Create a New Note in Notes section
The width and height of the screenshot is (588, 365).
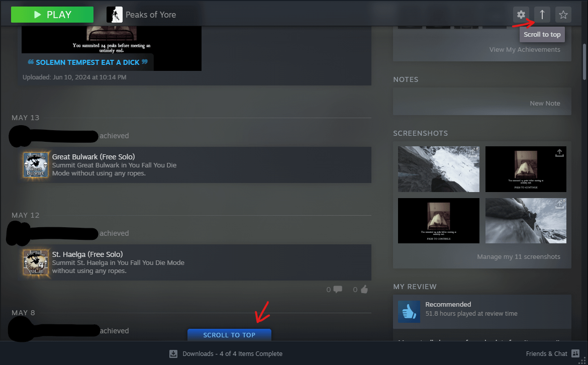pos(545,103)
